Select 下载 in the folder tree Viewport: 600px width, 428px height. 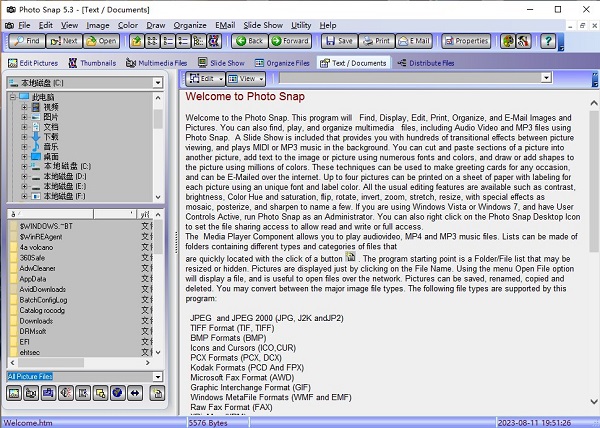[x=51, y=137]
